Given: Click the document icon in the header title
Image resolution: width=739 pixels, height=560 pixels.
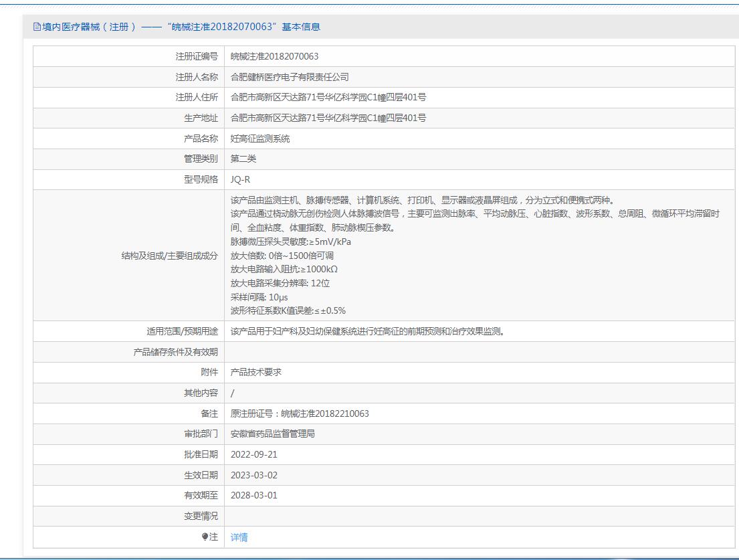Looking at the screenshot, I should [x=37, y=27].
